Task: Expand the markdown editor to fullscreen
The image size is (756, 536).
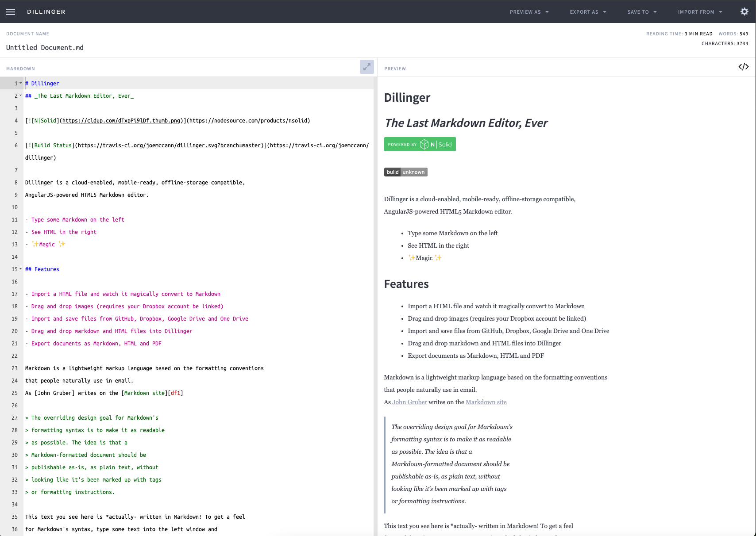Action: coord(366,67)
